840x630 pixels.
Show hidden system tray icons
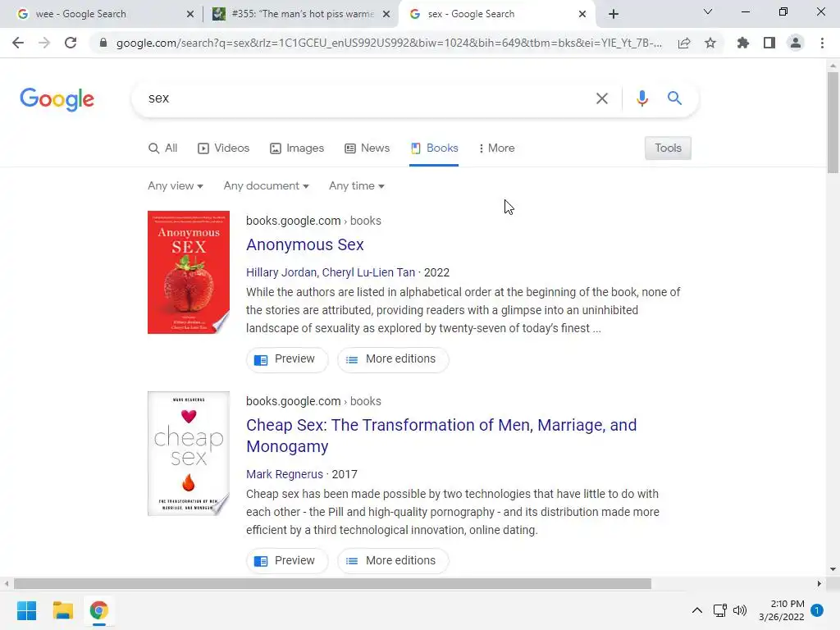tap(696, 610)
